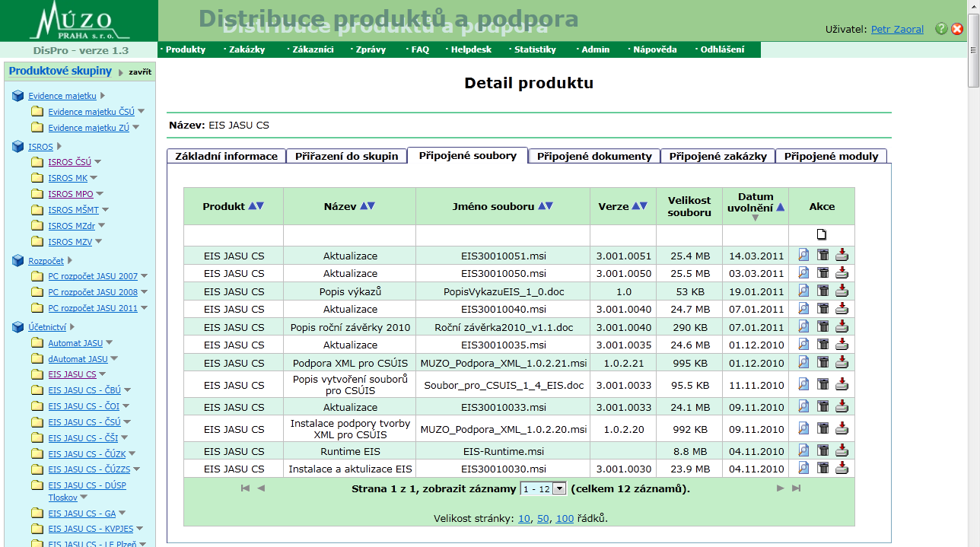Open the ISROS product group cube icon
The width and height of the screenshot is (980, 547).
click(18, 147)
